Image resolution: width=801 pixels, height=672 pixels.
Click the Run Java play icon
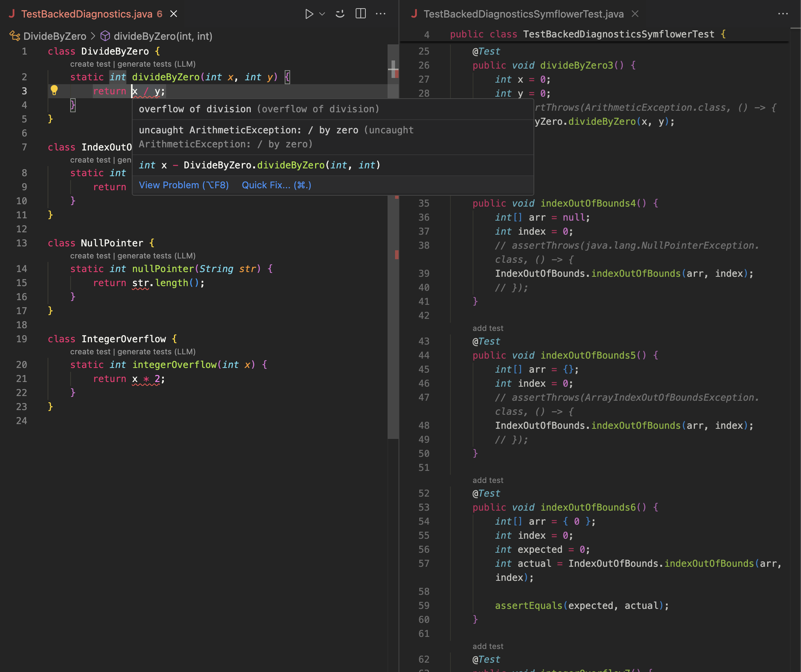[x=309, y=14]
